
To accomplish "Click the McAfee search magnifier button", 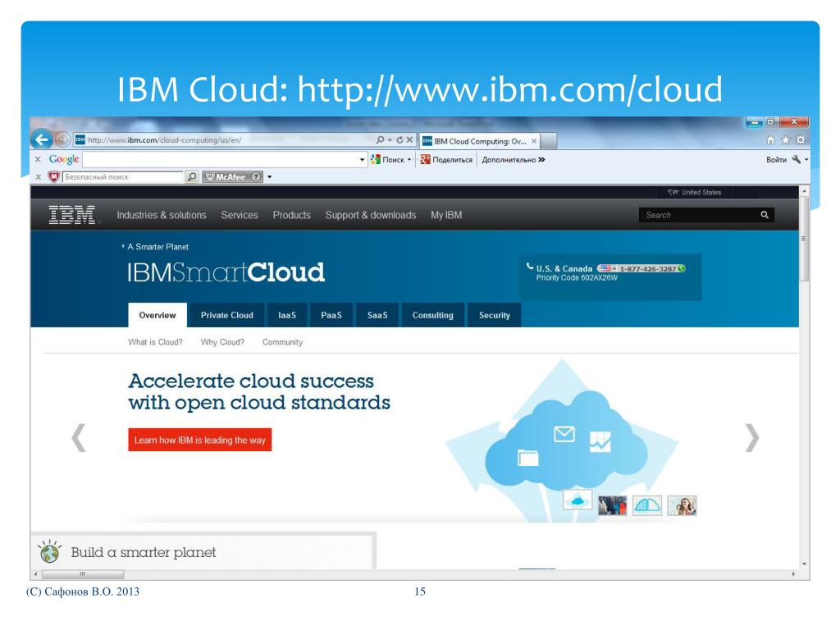I will pyautogui.click(x=192, y=177).
